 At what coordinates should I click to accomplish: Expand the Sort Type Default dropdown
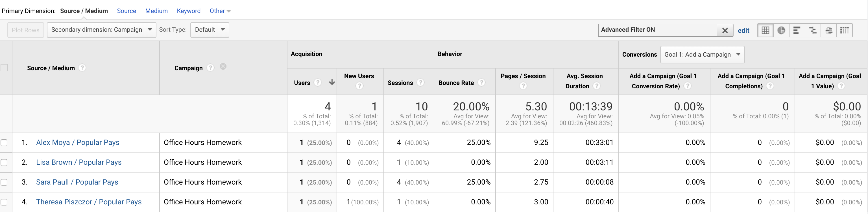pos(210,30)
